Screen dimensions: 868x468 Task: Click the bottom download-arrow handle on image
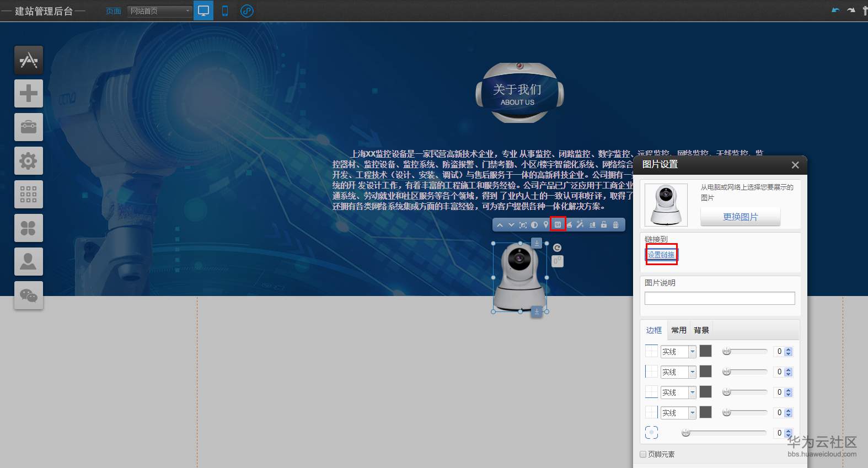(537, 311)
